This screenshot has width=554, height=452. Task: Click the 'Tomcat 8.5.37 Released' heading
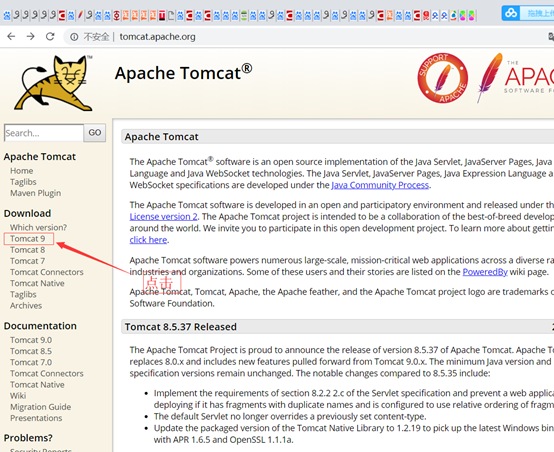point(181,327)
